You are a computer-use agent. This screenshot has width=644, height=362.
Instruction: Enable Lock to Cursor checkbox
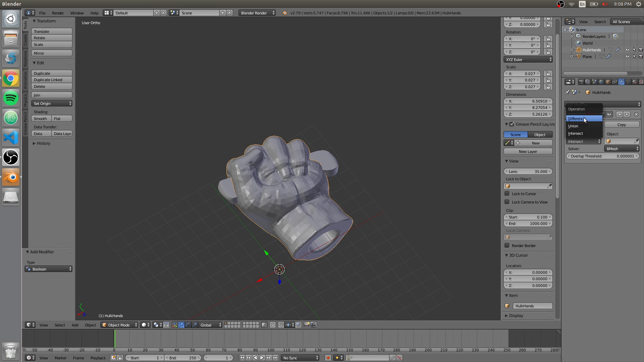(x=507, y=193)
